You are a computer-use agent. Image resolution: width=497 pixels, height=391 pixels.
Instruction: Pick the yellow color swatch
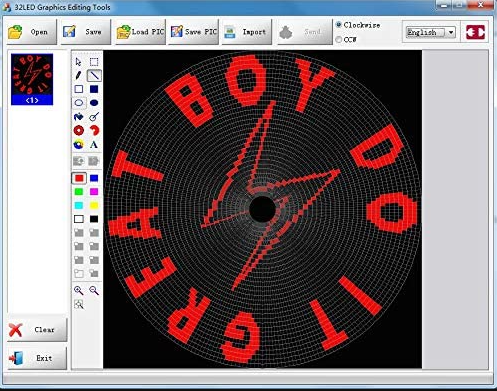[x=94, y=205]
